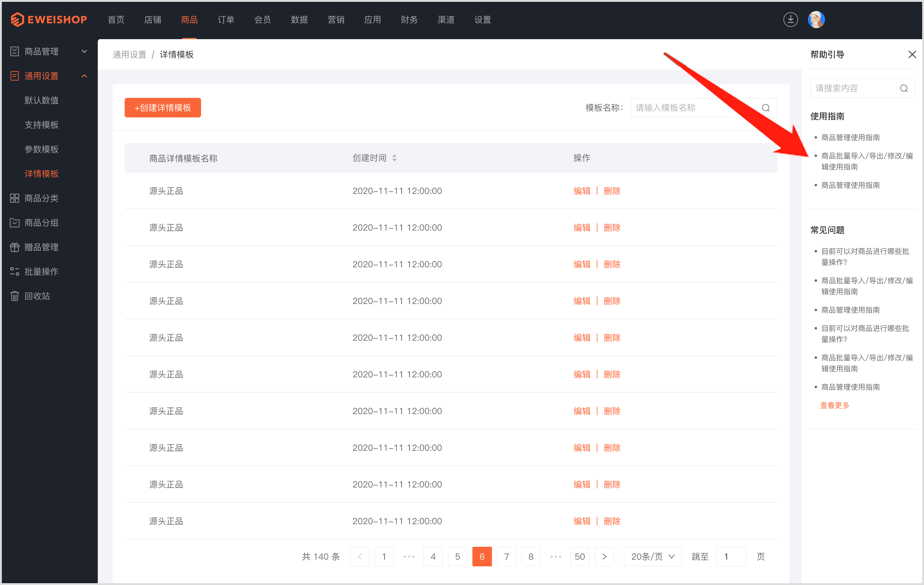This screenshot has height=585, width=924.
Task: Open the 订单 top menu
Action: click(226, 20)
